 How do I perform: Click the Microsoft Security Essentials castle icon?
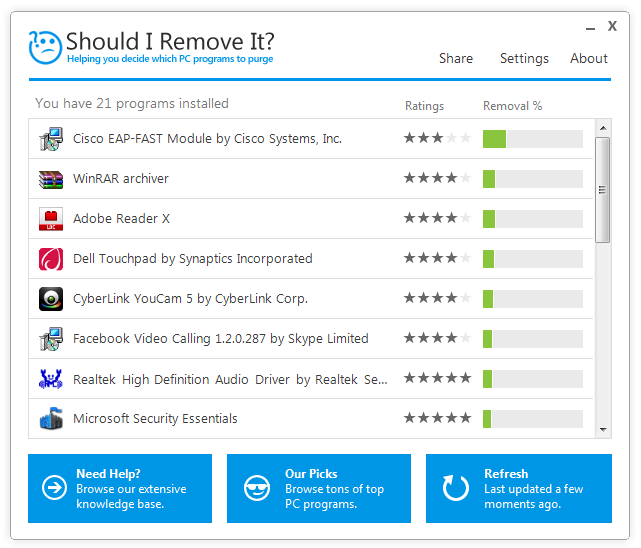51,418
